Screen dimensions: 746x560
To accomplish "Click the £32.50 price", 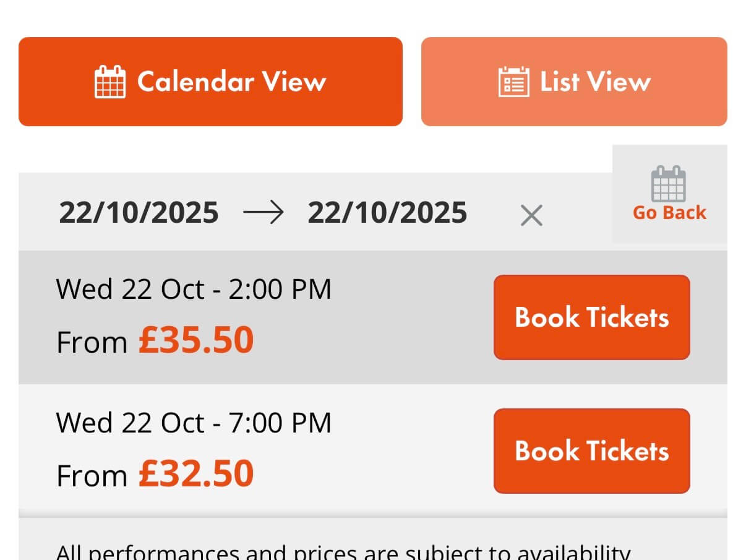I will tap(196, 474).
